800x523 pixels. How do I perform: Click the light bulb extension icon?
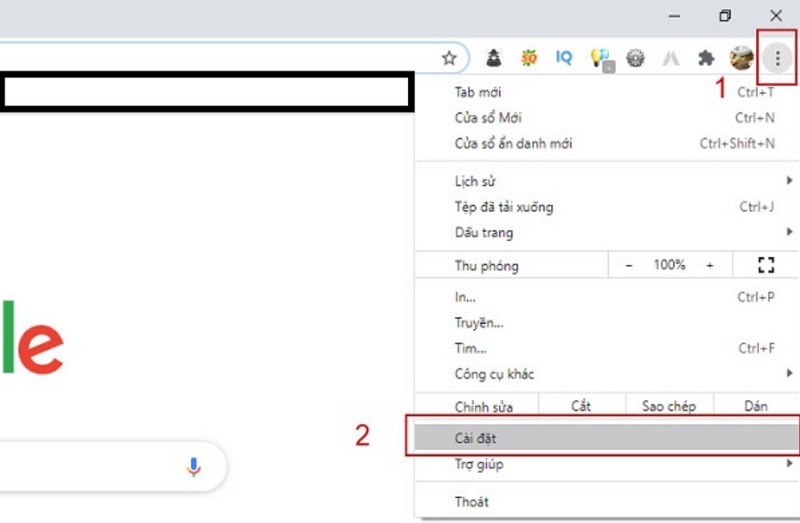601,59
